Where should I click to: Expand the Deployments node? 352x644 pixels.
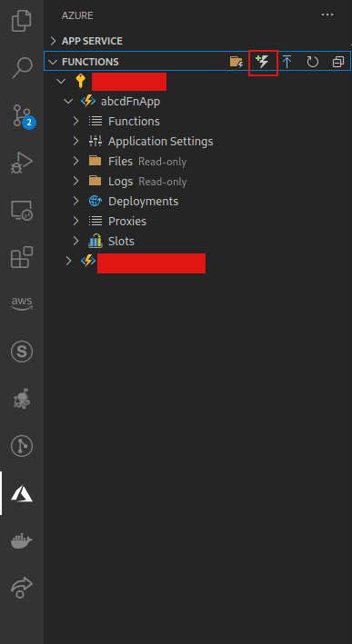click(75, 202)
